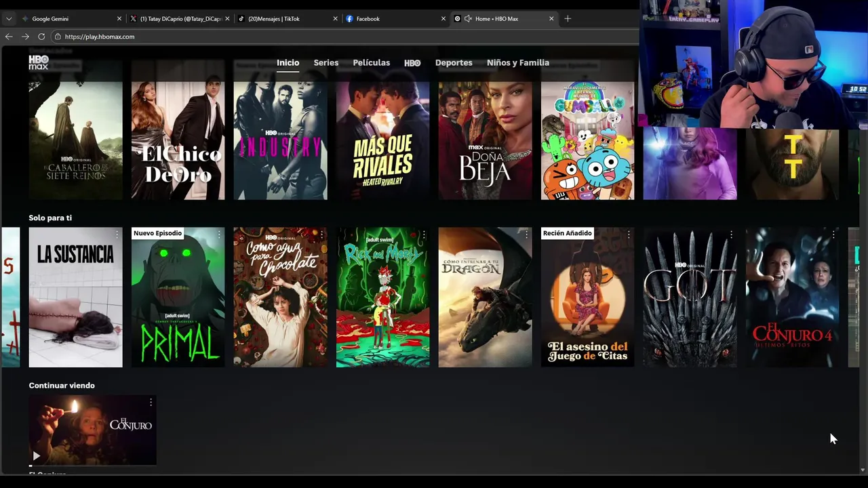Screen dimensions: 868x488
Task: Close the TikTok Mensajes tab
Action: (x=335, y=19)
